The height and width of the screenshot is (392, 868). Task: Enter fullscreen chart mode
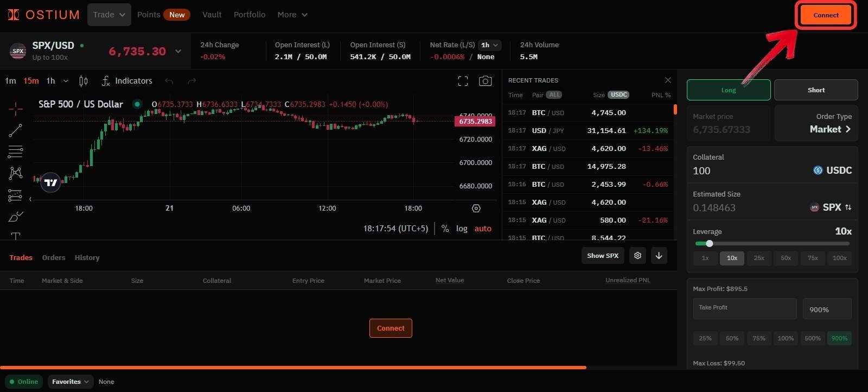(x=463, y=81)
